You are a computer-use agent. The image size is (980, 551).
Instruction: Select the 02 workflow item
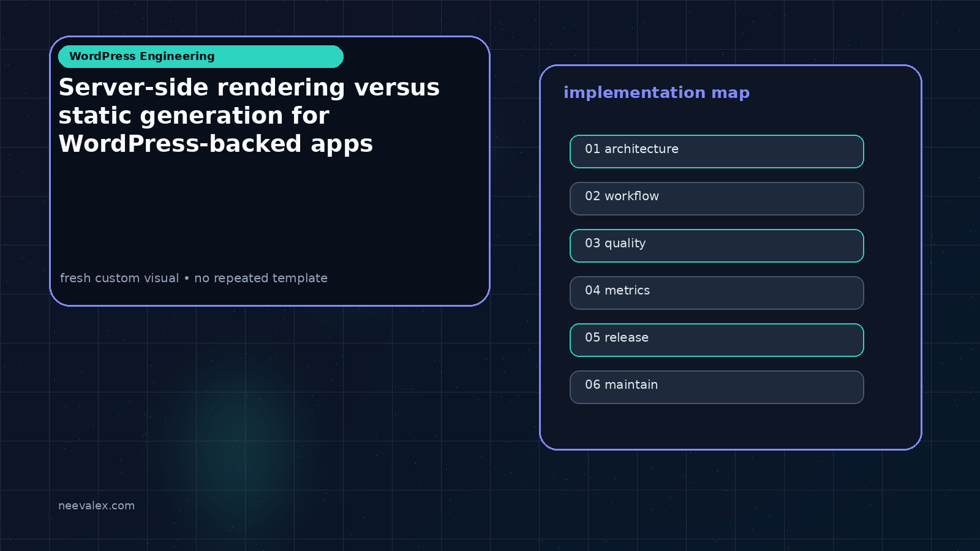coord(717,198)
